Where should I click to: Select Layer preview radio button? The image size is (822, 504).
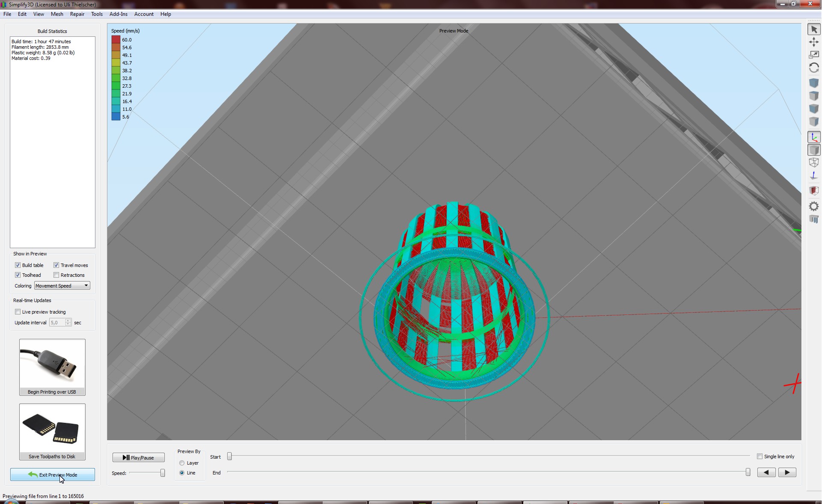(x=182, y=463)
